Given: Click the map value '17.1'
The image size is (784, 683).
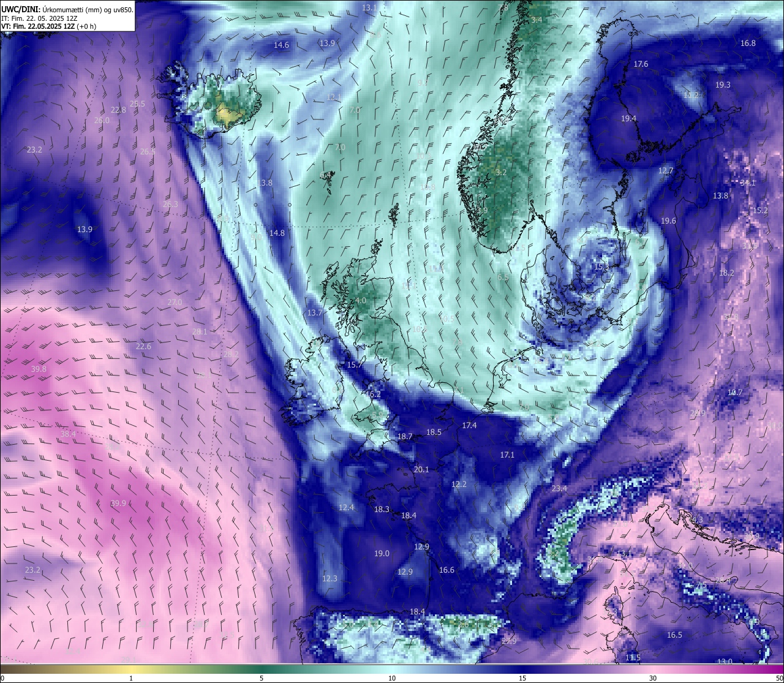Looking at the screenshot, I should point(507,455).
